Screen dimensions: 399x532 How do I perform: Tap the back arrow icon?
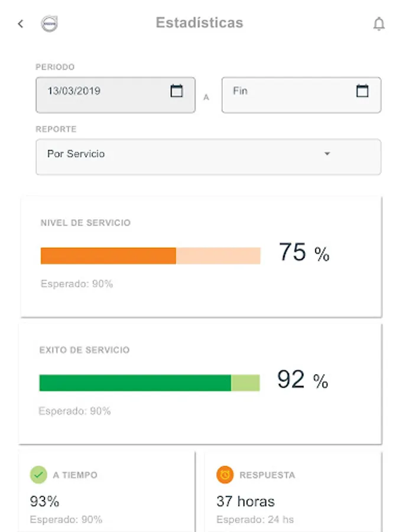[21, 24]
